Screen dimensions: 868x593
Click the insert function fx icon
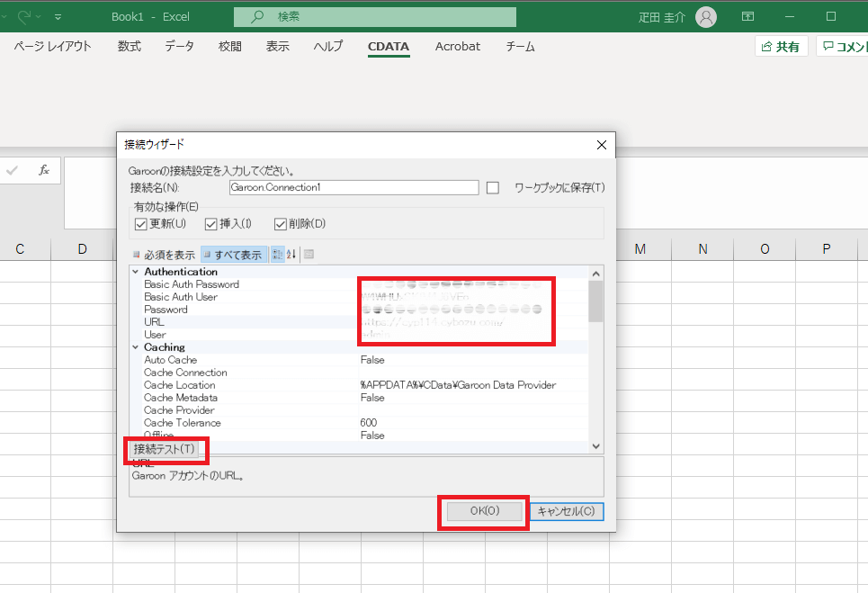44,170
